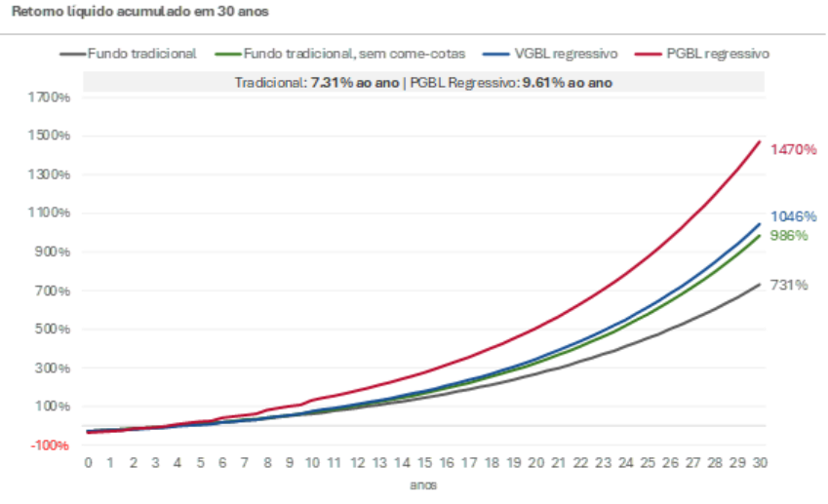The image size is (828, 504).
Task: Click the blue 1046% end data label
Action: (x=793, y=216)
